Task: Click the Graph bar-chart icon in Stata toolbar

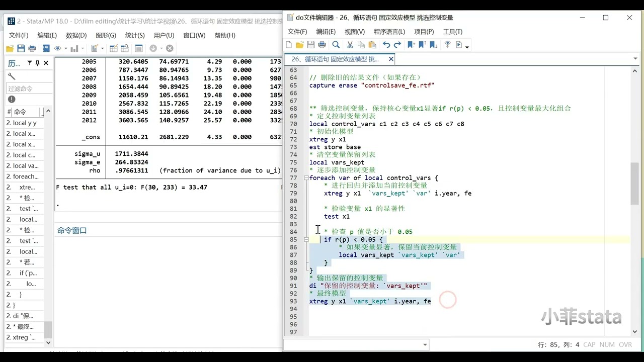Action: coord(74,48)
